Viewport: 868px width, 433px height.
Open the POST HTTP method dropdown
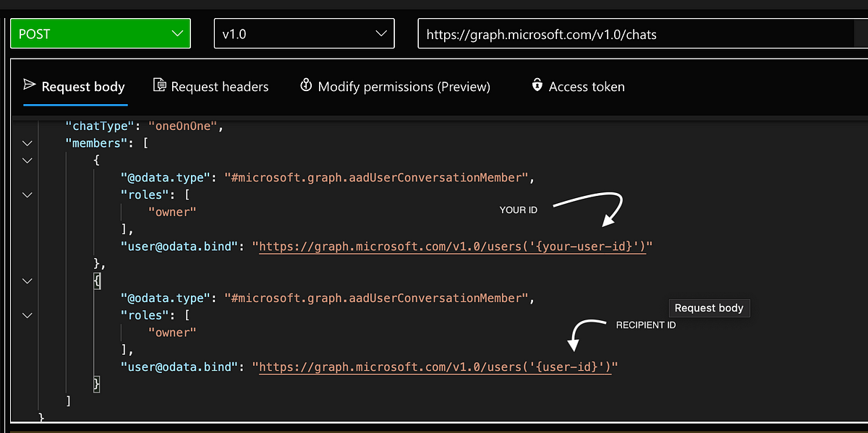101,33
